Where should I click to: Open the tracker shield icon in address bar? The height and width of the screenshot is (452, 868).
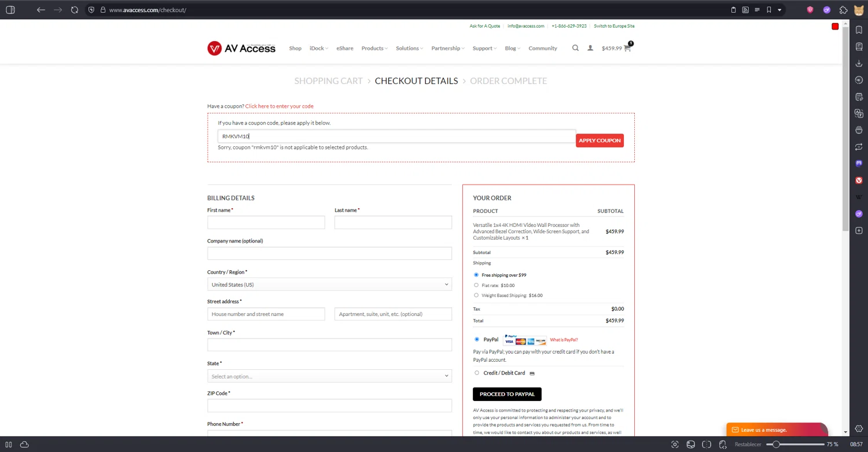pos(91,10)
